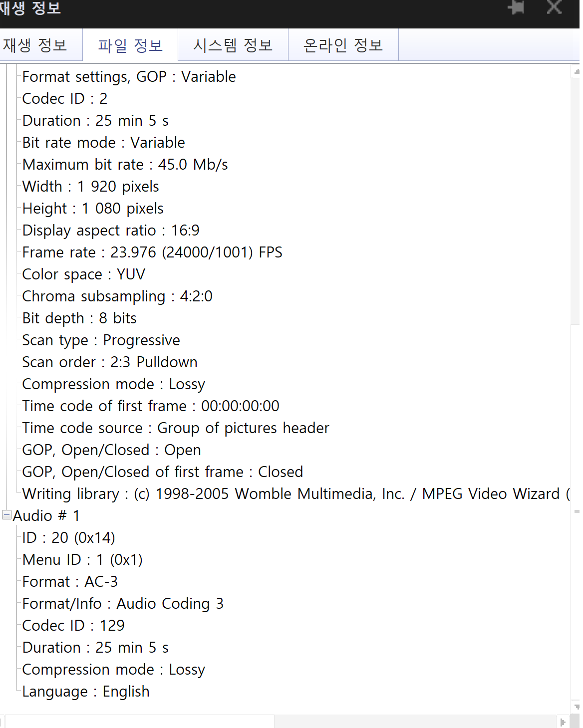Go to the 온라인 정보 tab

tap(343, 45)
